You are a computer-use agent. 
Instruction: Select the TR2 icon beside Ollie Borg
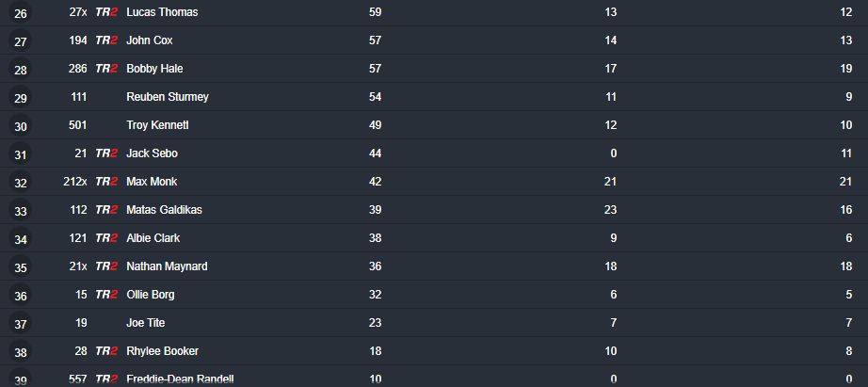click(106, 295)
